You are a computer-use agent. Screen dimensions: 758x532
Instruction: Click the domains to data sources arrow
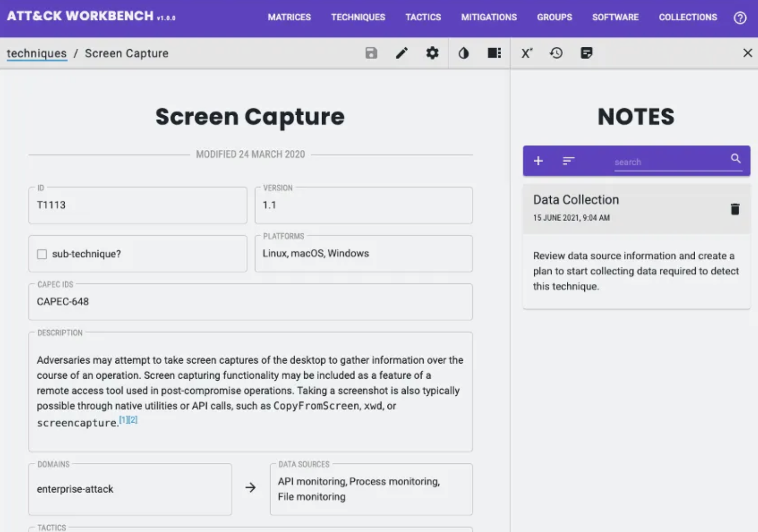[251, 488]
